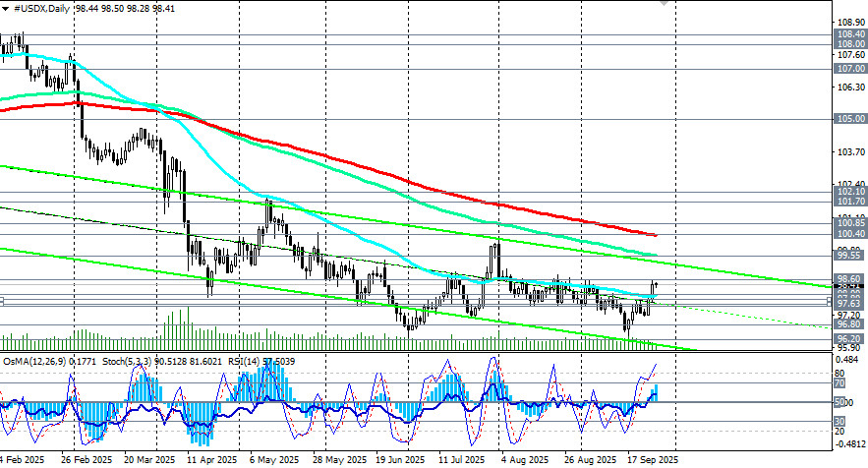Click the 98.60 price level label
The height and width of the screenshot is (468, 868).
(849, 279)
